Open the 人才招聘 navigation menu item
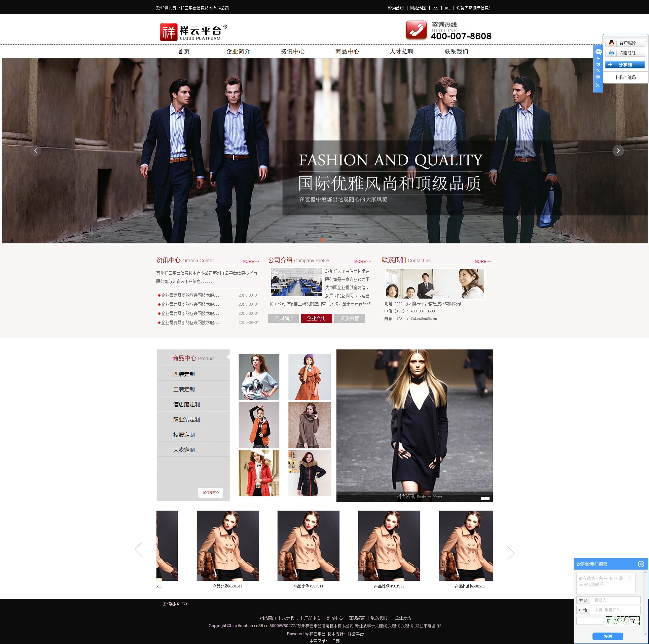This screenshot has width=649, height=644. pyautogui.click(x=401, y=52)
